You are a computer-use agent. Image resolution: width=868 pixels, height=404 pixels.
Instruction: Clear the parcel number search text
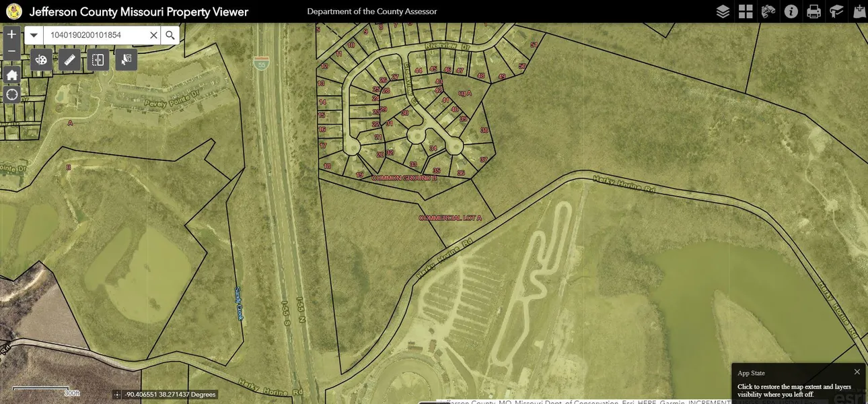153,35
